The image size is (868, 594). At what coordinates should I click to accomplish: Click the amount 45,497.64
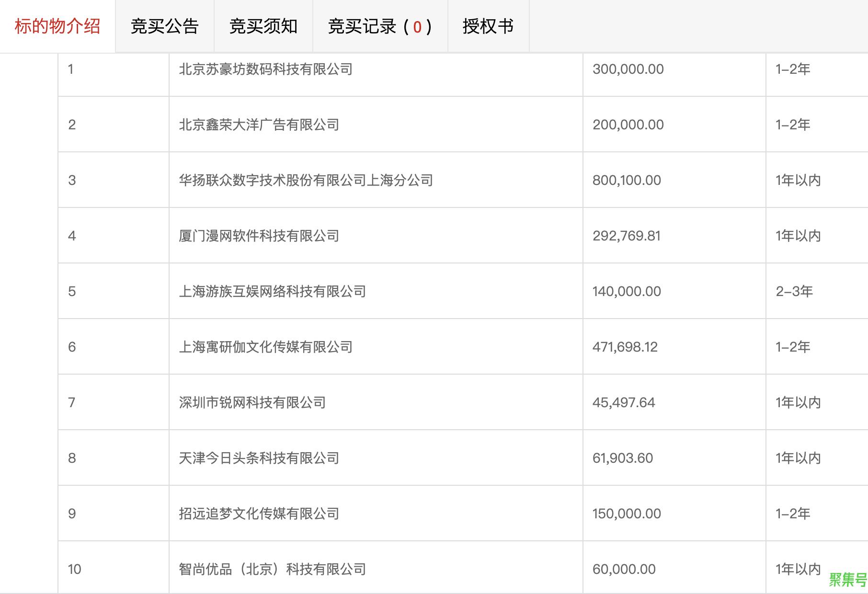click(x=624, y=403)
